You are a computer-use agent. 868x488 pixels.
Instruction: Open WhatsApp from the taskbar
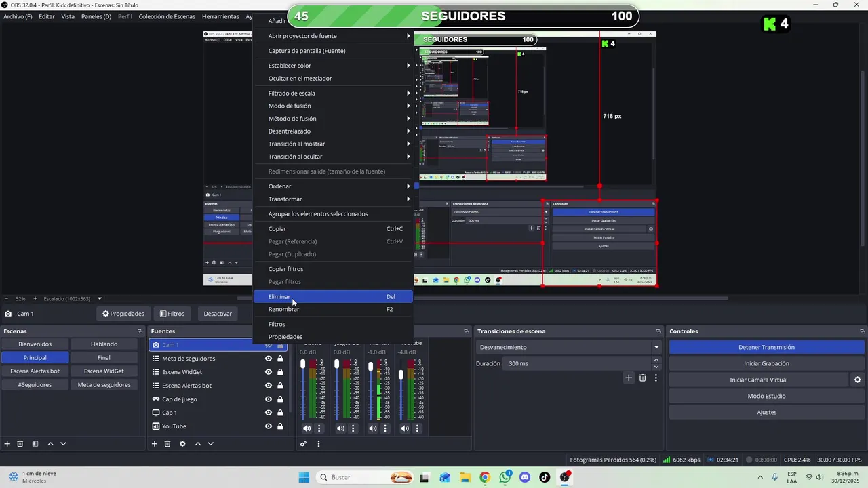coord(505,477)
